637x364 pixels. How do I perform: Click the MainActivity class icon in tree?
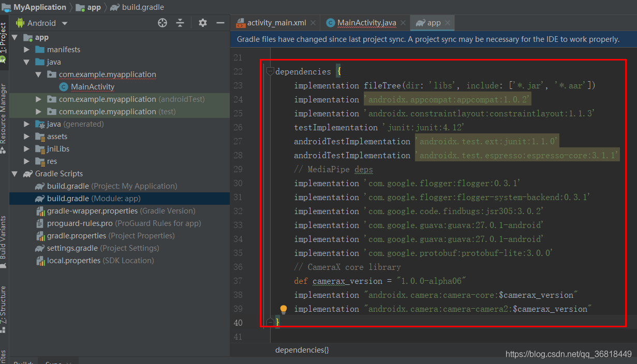point(64,87)
